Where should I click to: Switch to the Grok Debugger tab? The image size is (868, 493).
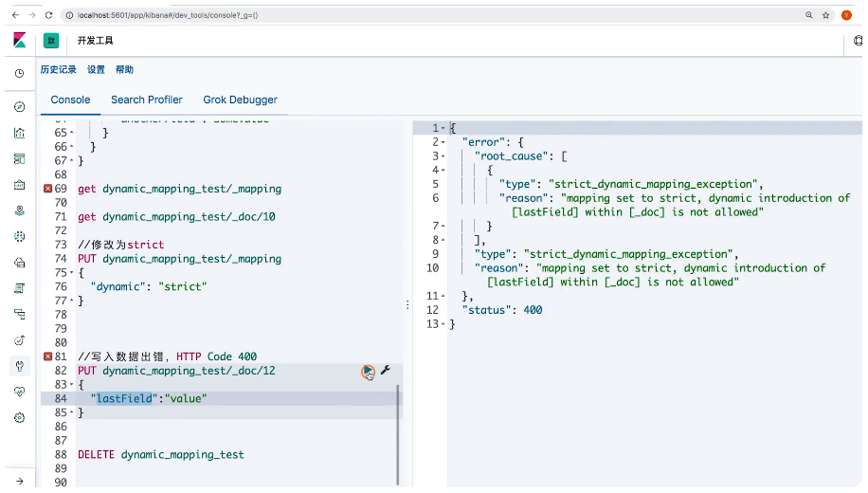click(240, 100)
